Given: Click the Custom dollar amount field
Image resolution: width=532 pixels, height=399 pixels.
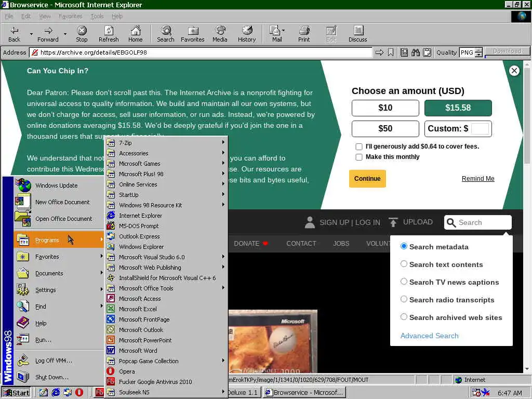Looking at the screenshot, I should 480,129.
